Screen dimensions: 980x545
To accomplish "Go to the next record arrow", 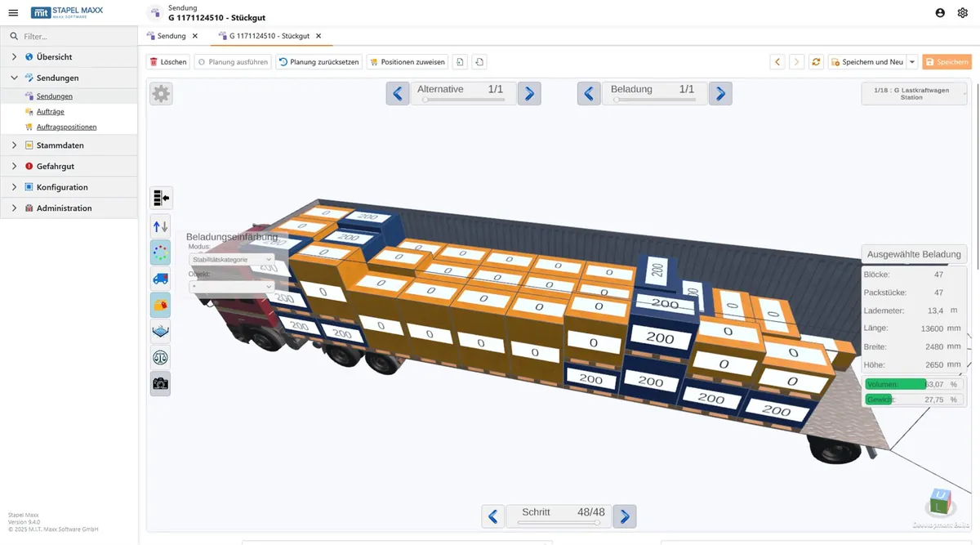I will pyautogui.click(x=796, y=62).
